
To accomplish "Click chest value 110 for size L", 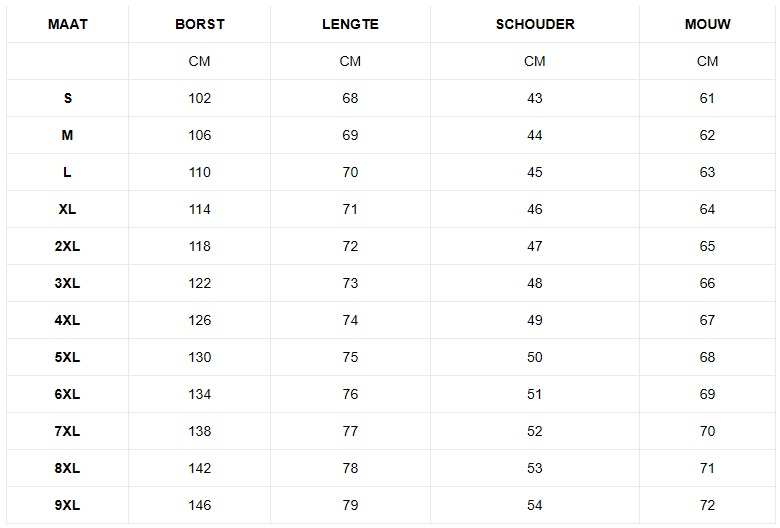I will tap(200, 172).
